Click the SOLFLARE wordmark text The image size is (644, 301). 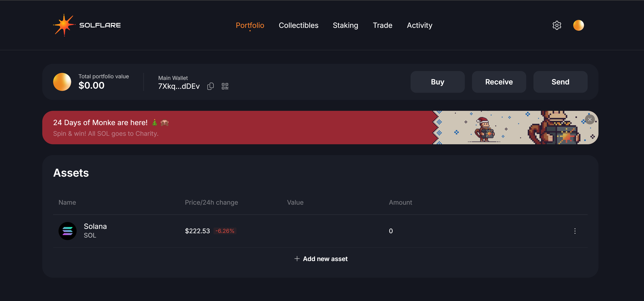pos(100,25)
